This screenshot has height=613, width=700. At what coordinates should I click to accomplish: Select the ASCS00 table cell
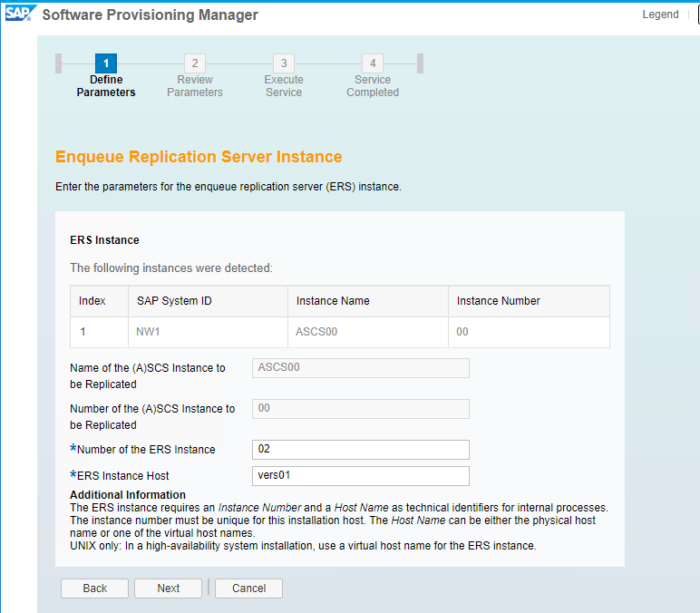click(x=368, y=332)
